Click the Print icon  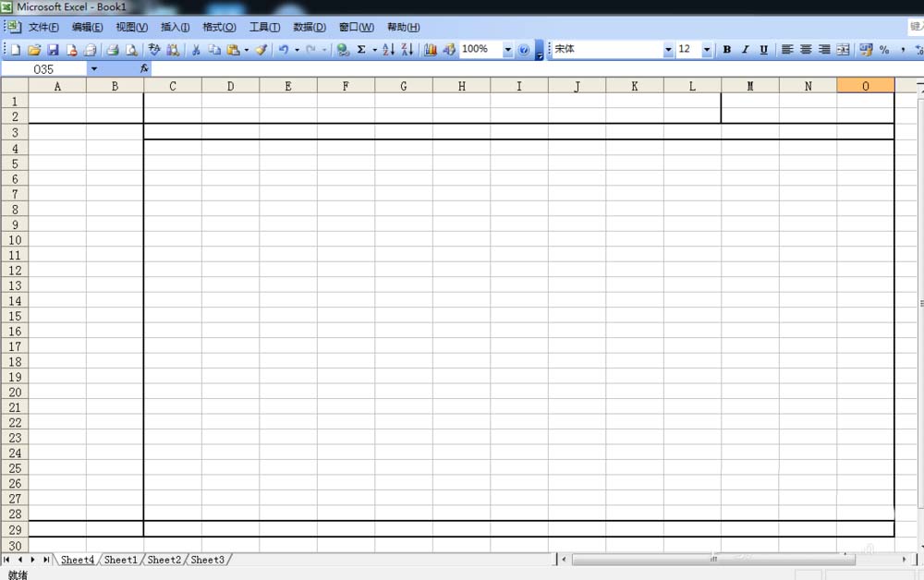click(x=112, y=50)
